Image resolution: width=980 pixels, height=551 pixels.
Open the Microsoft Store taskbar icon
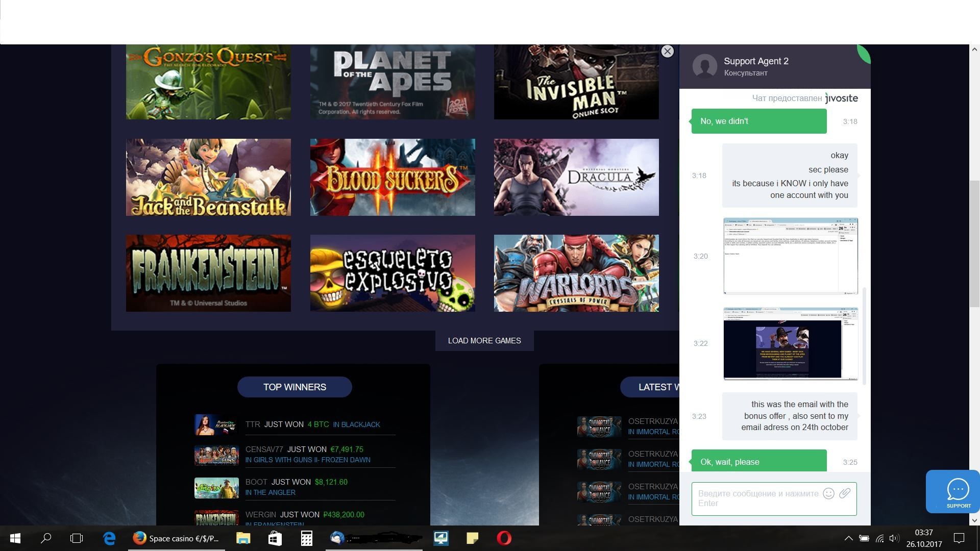pyautogui.click(x=275, y=538)
